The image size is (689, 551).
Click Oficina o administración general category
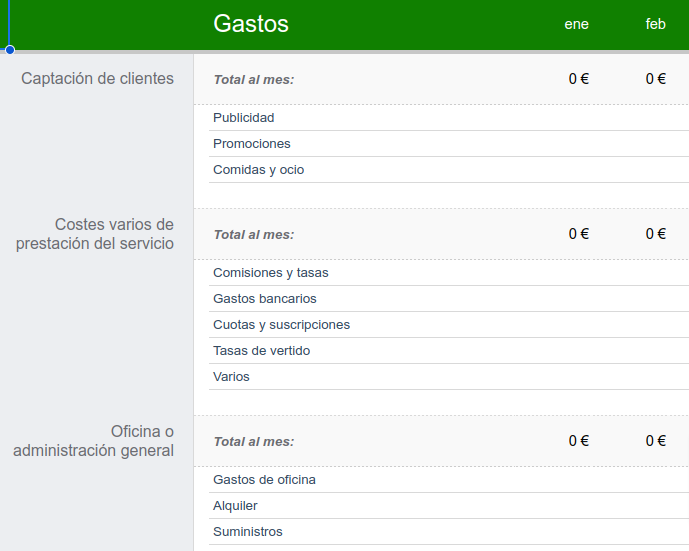click(93, 441)
